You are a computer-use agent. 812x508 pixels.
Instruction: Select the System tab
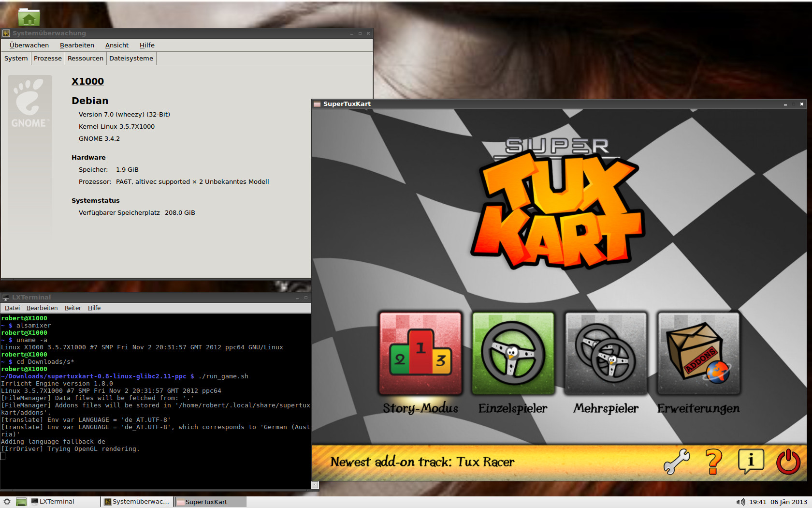[16, 58]
